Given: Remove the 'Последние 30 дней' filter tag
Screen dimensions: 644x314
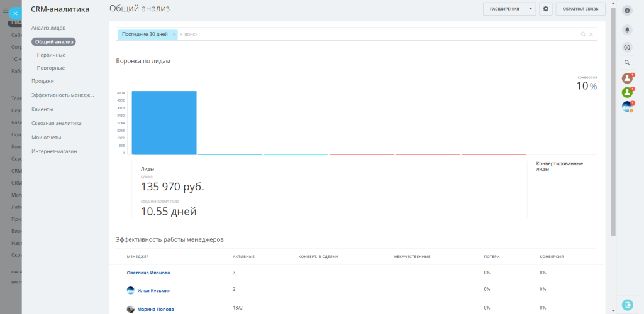Looking at the screenshot, I should 174,35.
